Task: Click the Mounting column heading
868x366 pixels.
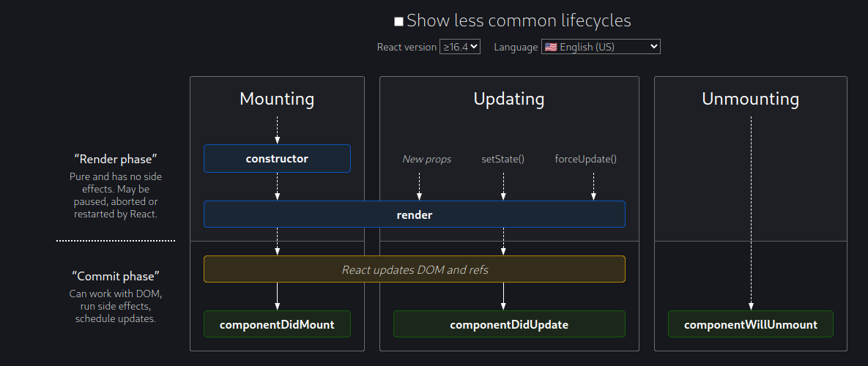Action: 277,99
